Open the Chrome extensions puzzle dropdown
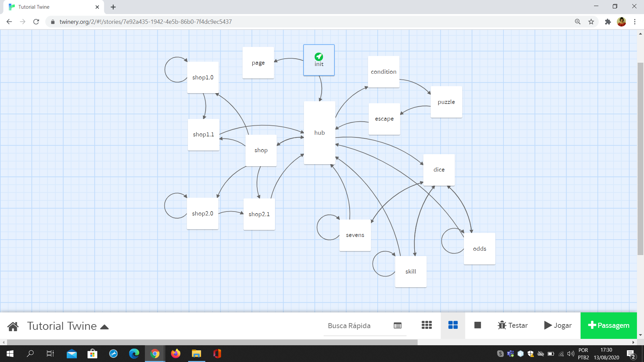644x362 pixels. coord(608,21)
